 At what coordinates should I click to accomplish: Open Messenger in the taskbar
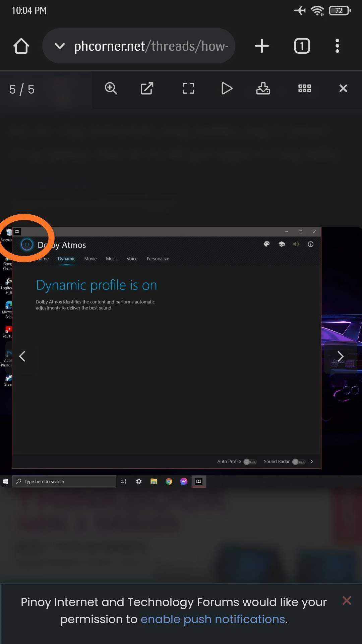[184, 481]
